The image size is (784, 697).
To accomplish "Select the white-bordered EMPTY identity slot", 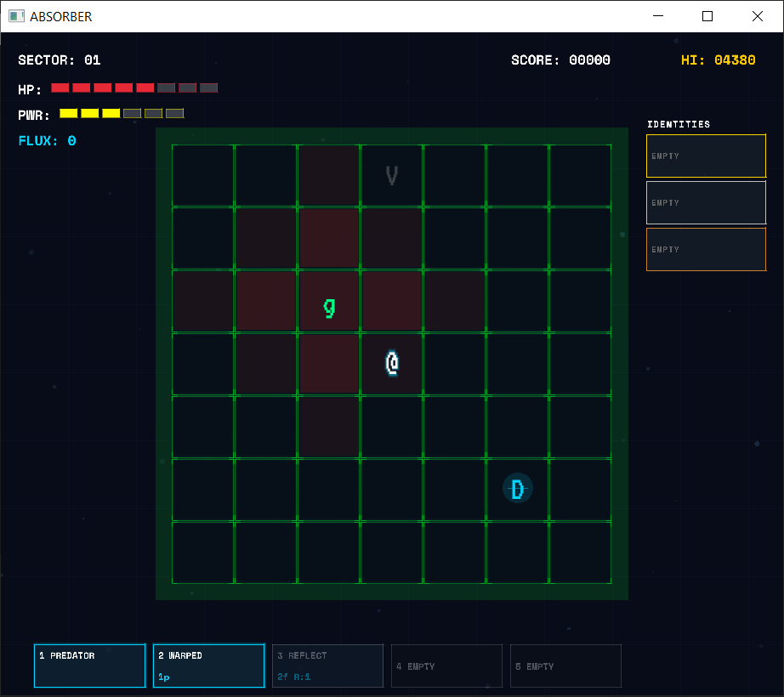I will 706,202.
